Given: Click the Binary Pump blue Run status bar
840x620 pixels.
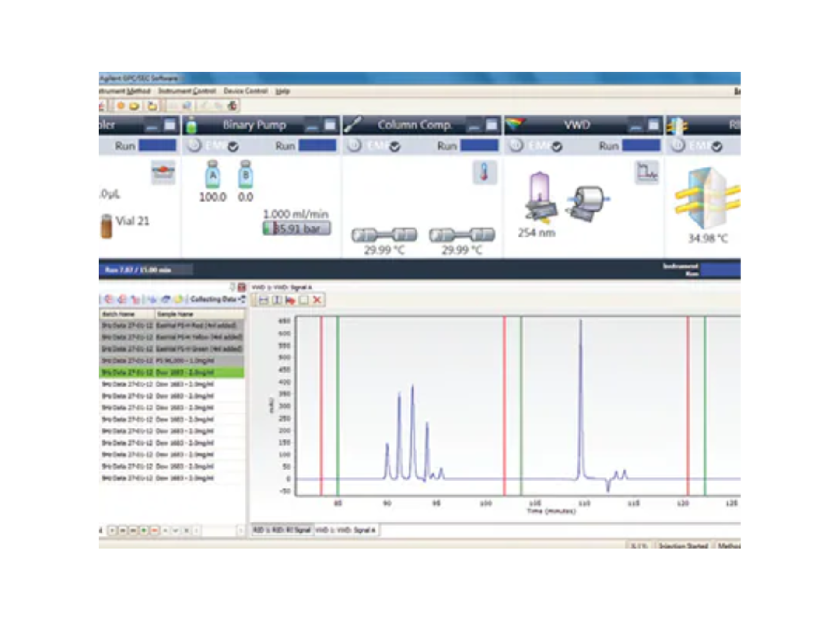Looking at the screenshot, I should (317, 146).
